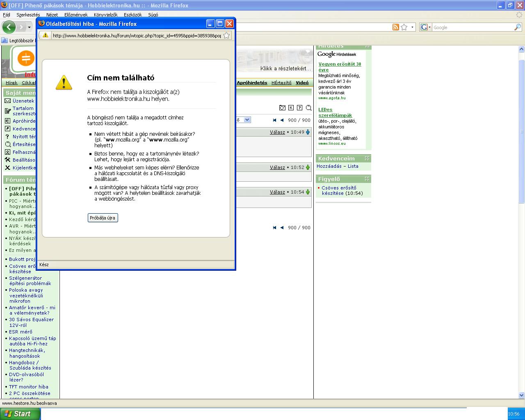
Task: Click the camera icon above the topic posts
Action: point(282,108)
